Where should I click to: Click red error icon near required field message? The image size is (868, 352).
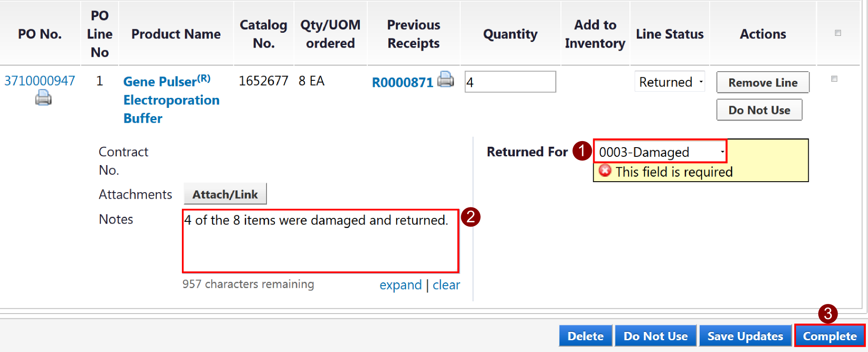tap(605, 171)
